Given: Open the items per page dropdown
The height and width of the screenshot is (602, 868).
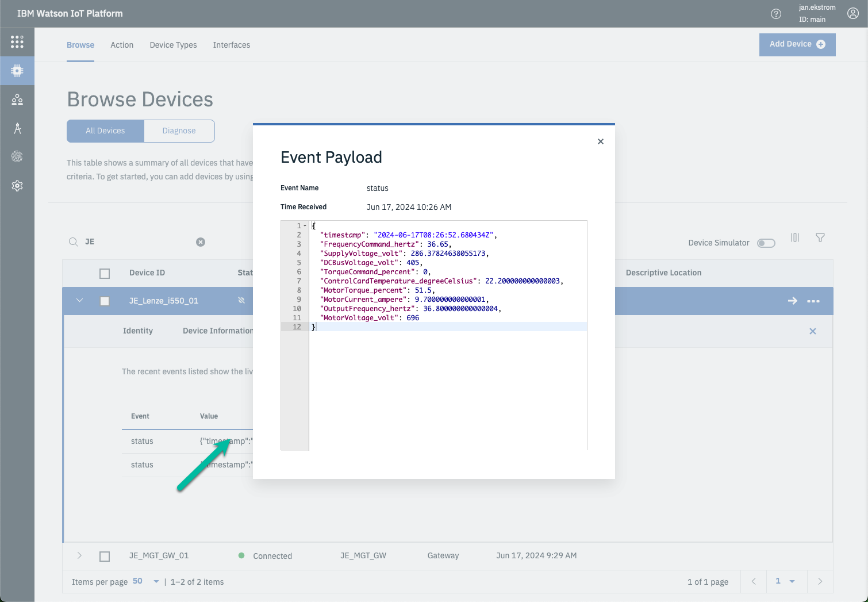Looking at the screenshot, I should tap(146, 581).
